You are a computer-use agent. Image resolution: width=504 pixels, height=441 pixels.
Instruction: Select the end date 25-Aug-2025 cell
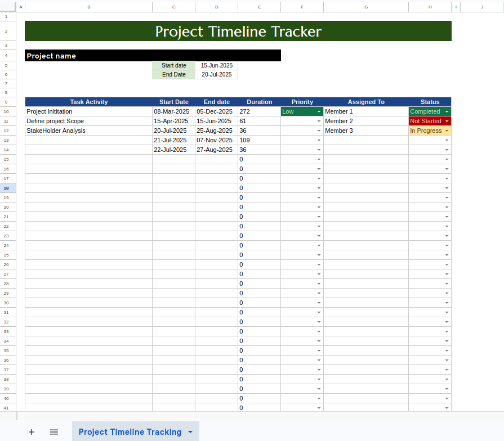coord(216,130)
